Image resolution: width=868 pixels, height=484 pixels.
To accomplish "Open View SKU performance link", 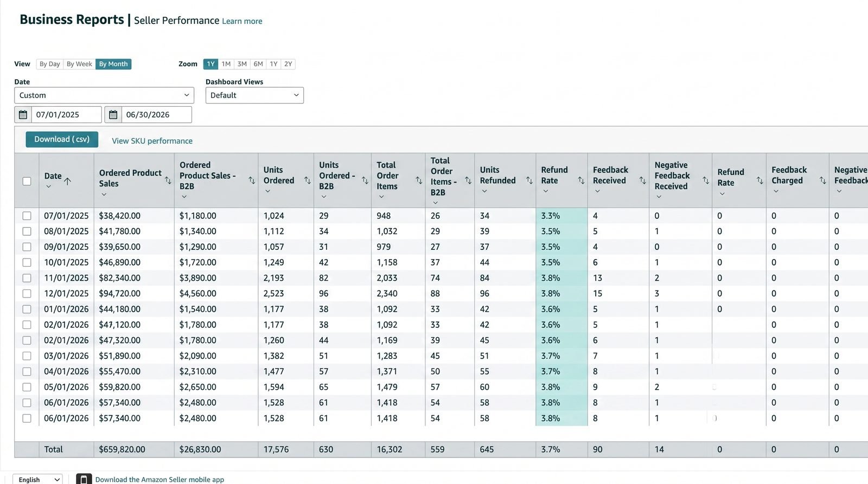I will (x=152, y=141).
